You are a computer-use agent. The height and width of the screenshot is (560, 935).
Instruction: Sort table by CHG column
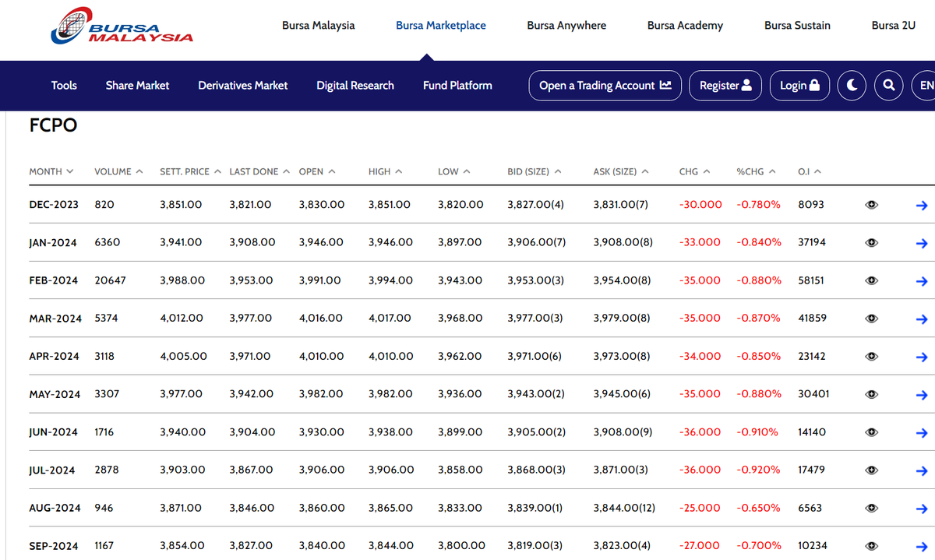[x=695, y=171]
